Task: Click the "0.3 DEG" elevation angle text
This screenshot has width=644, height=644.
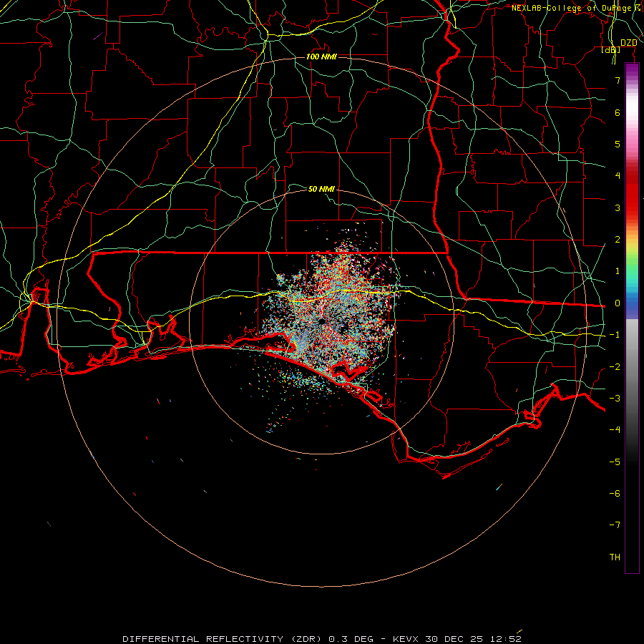Action: pos(351,639)
